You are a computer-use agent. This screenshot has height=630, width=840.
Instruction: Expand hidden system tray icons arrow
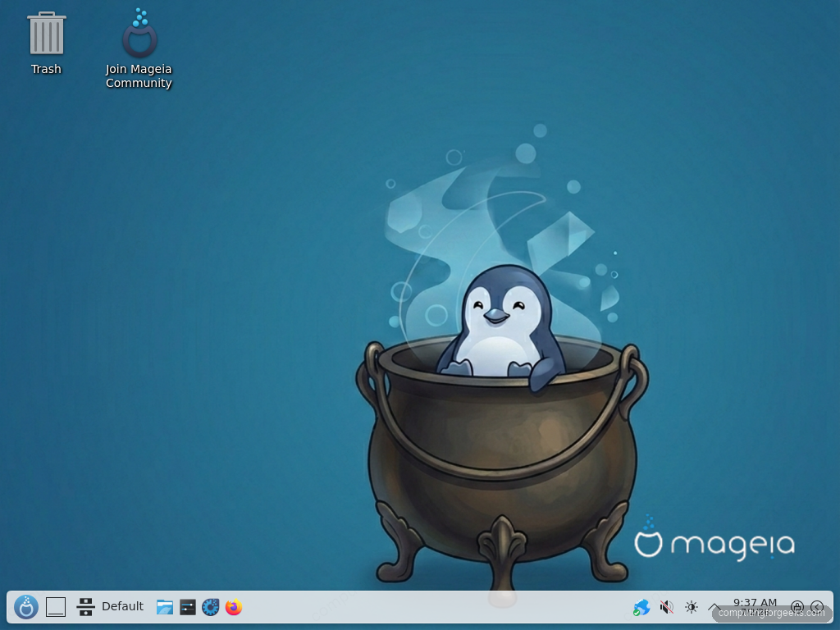click(714, 607)
